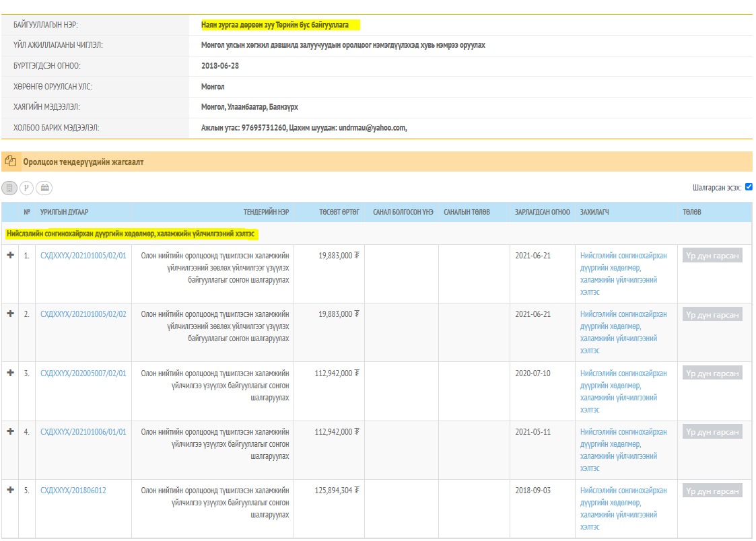Image resolution: width=756 pixels, height=541 pixels.
Task: Expand row 2 details using plus icon
Action: click(10, 314)
